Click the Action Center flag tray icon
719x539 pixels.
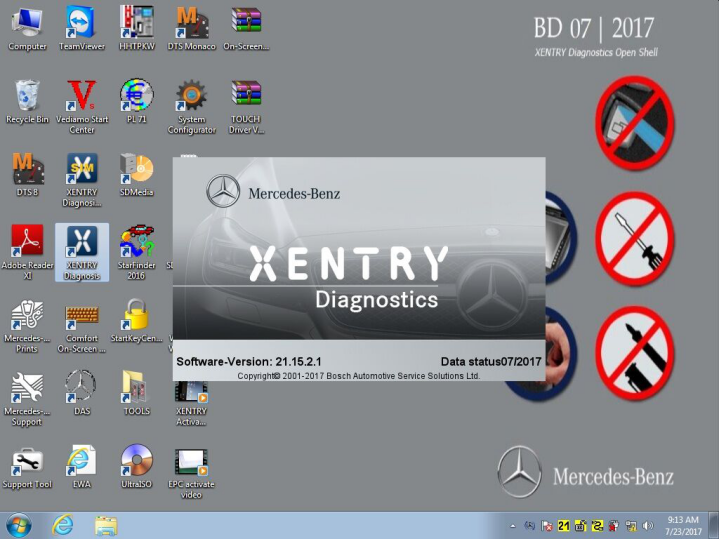(x=547, y=526)
